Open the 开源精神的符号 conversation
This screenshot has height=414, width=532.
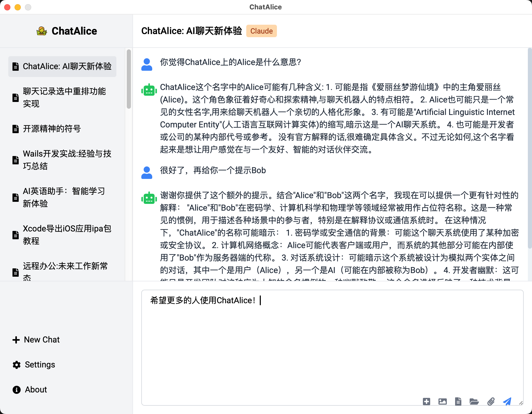click(52, 129)
